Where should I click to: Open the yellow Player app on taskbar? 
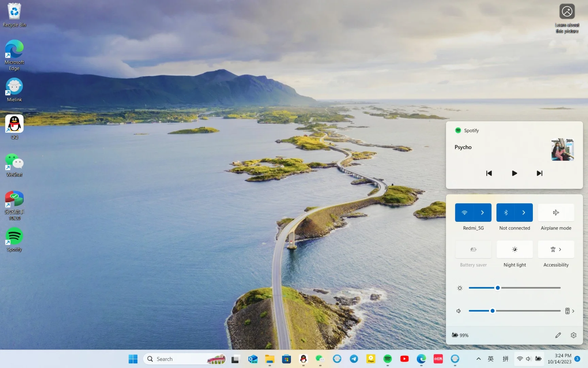[371, 359]
